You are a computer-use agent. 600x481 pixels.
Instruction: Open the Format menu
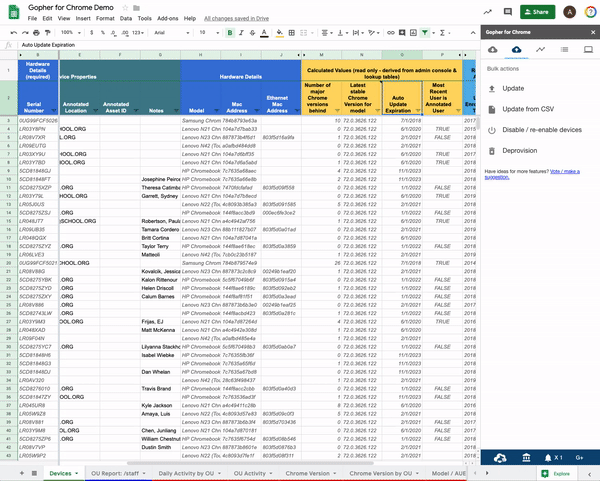coord(105,18)
